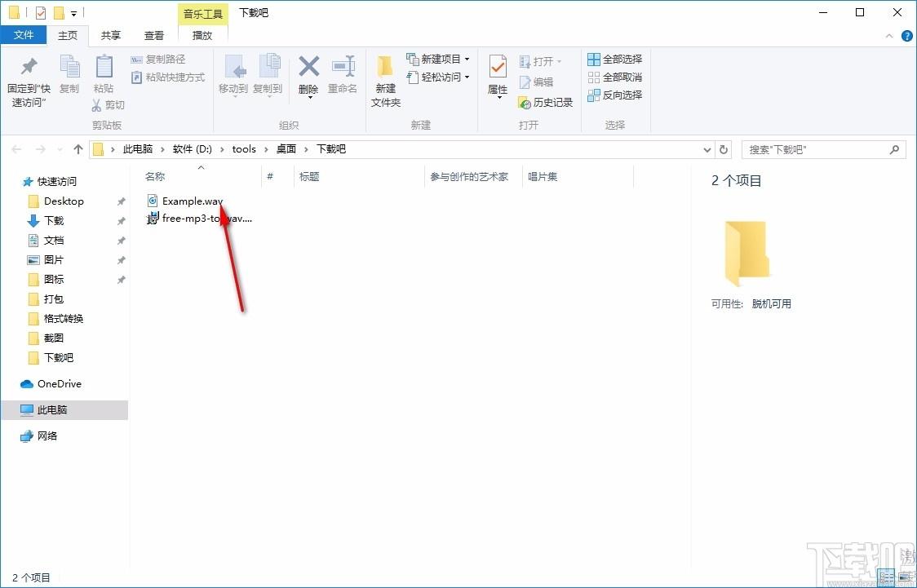Image resolution: width=917 pixels, height=588 pixels.
Task: Click 桌面 breadcrumb segment
Action: point(286,149)
